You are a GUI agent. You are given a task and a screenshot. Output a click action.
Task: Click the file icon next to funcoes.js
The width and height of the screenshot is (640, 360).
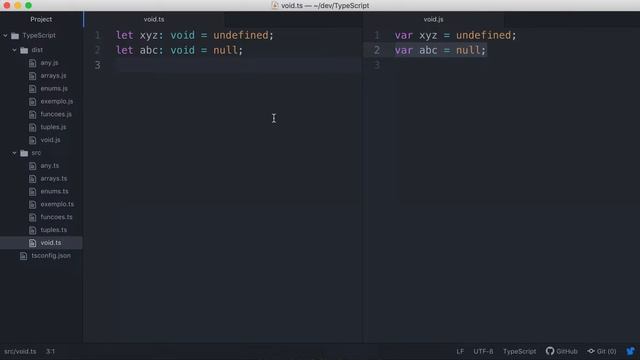(x=33, y=115)
